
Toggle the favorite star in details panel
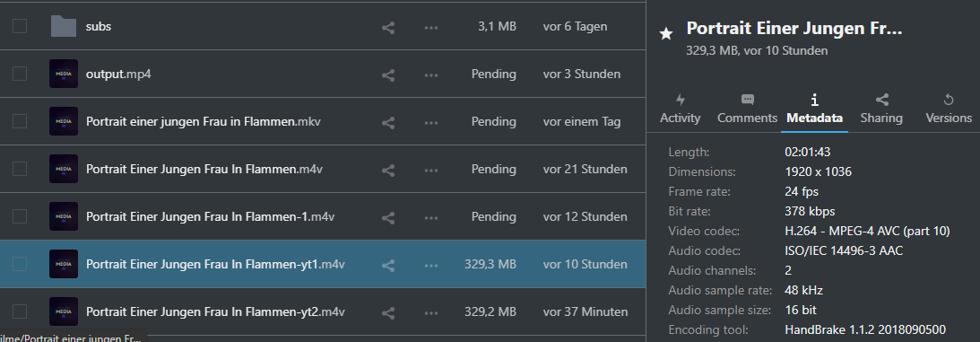(666, 34)
